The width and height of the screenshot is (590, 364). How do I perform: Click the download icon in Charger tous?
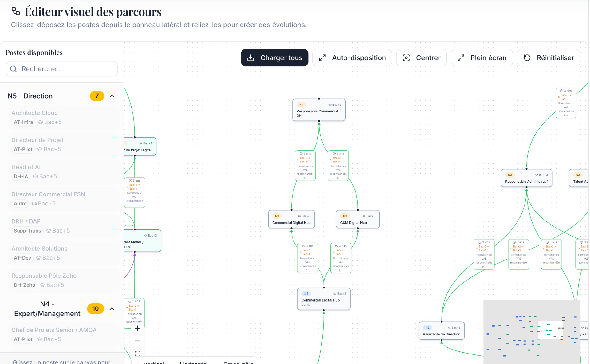point(251,58)
